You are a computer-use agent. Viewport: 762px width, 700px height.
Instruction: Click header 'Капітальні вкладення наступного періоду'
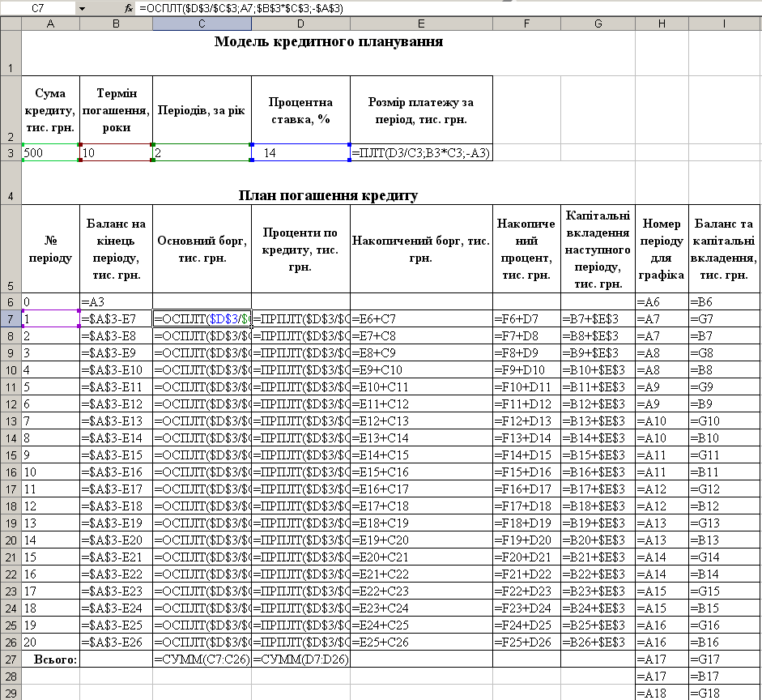pyautogui.click(x=598, y=249)
